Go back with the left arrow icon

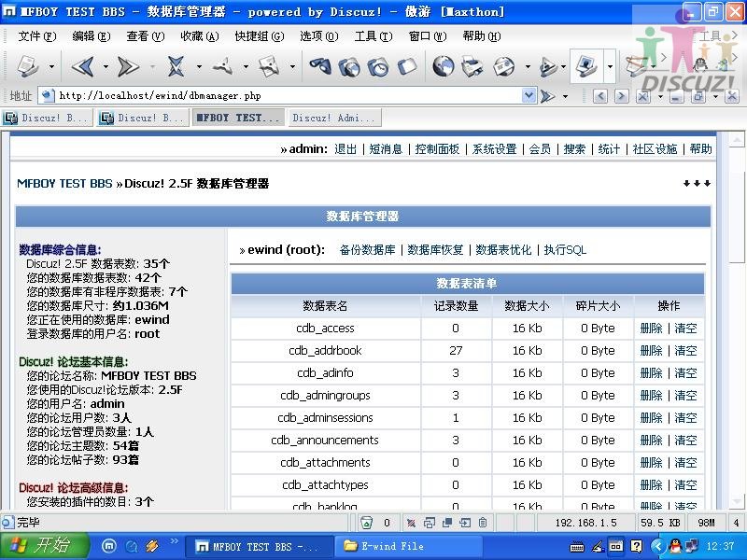click(84, 66)
